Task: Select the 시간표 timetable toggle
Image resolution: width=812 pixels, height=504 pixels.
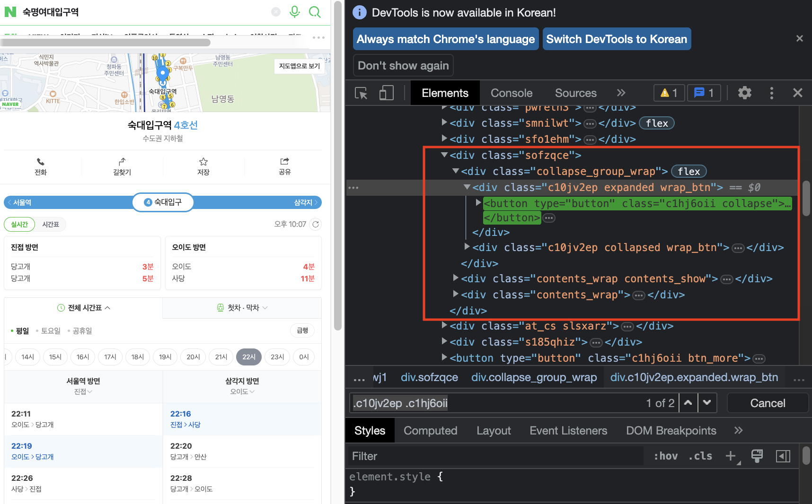Action: (x=51, y=224)
